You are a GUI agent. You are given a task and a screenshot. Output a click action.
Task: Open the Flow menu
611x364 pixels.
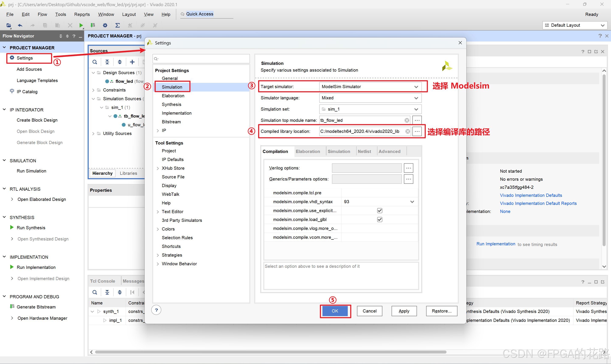point(42,14)
